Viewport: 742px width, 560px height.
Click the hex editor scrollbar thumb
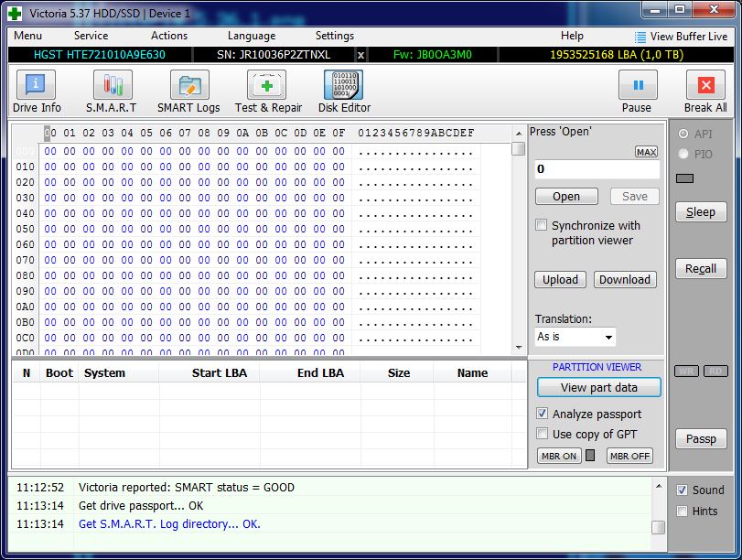[519, 148]
